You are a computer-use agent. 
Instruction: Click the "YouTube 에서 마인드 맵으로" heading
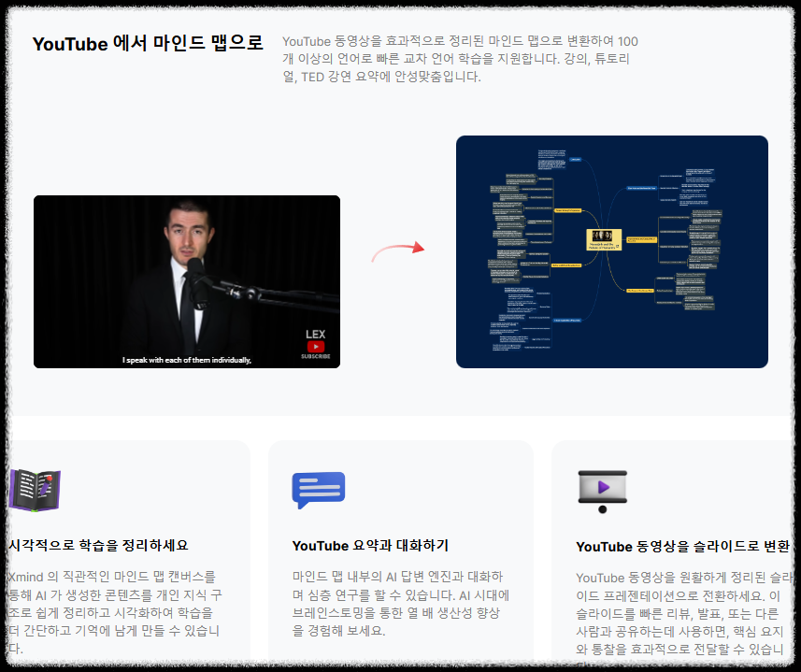click(146, 44)
